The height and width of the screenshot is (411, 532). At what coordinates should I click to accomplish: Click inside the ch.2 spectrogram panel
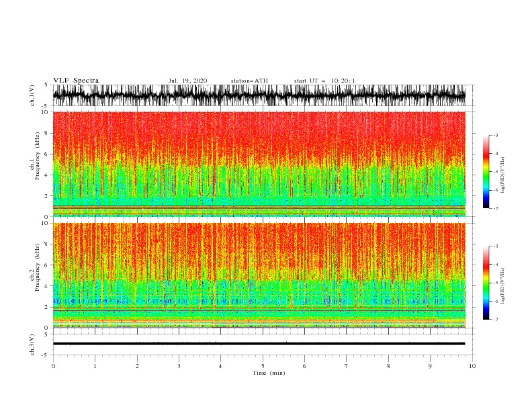259,275
